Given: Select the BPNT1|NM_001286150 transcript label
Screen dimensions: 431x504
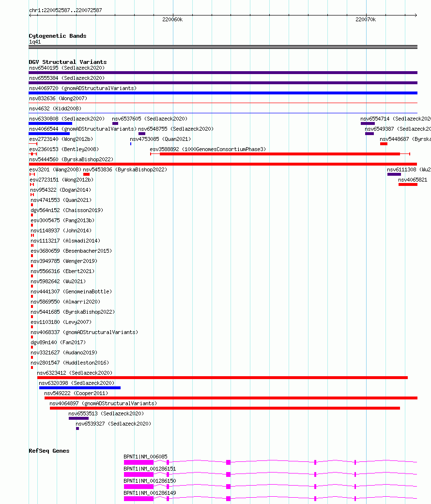Looking at the screenshot, I should [150, 481].
